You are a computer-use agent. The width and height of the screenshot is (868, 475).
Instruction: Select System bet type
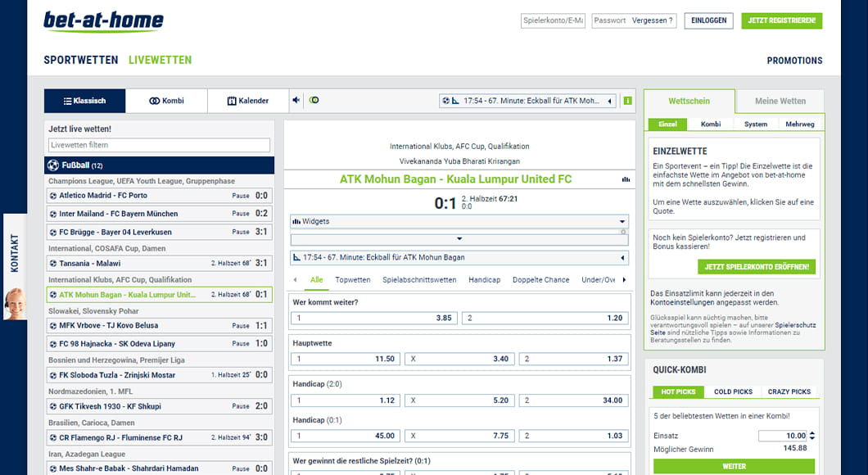(x=756, y=124)
